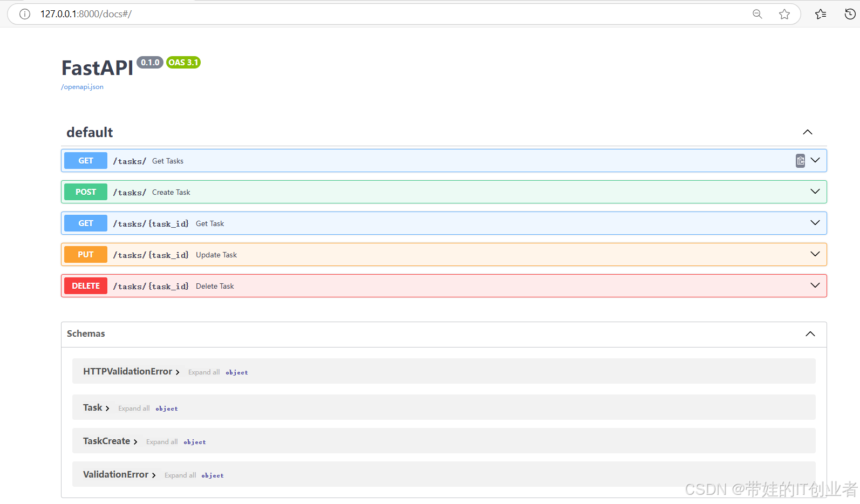Click Expand all for Task schema
The height and width of the screenshot is (504, 860).
click(134, 408)
